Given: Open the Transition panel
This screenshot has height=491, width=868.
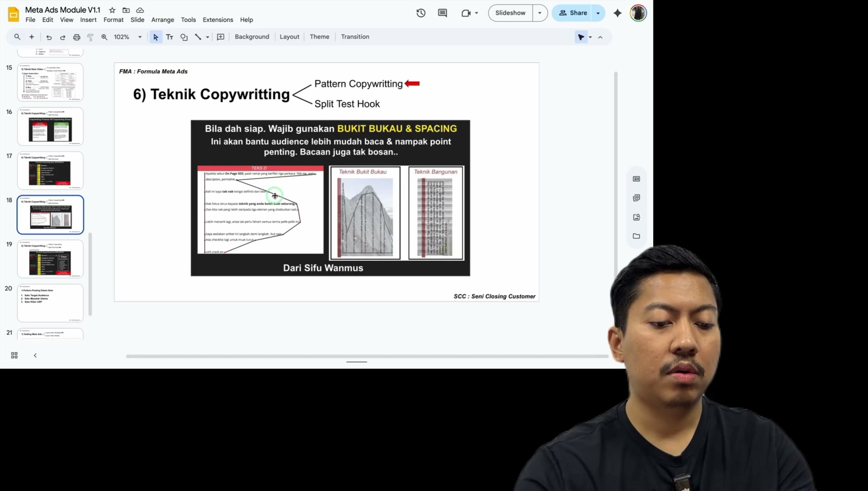Looking at the screenshot, I should [x=355, y=37].
